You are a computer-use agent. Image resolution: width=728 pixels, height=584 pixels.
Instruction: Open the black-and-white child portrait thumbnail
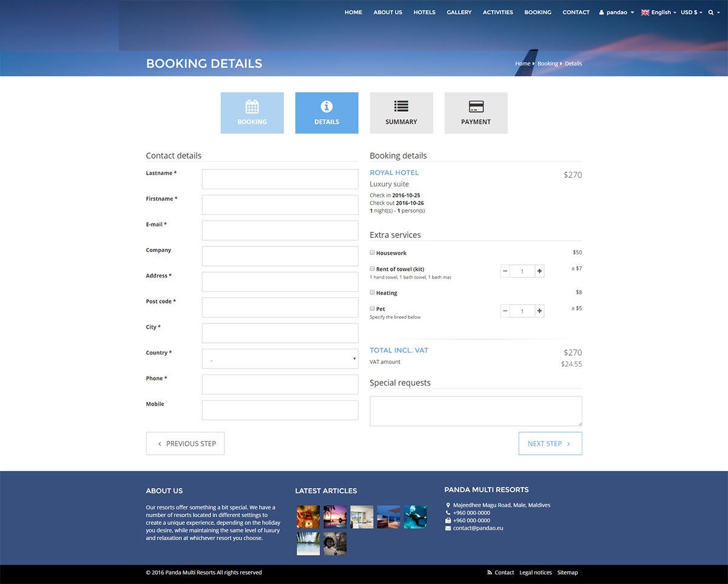tap(335, 543)
